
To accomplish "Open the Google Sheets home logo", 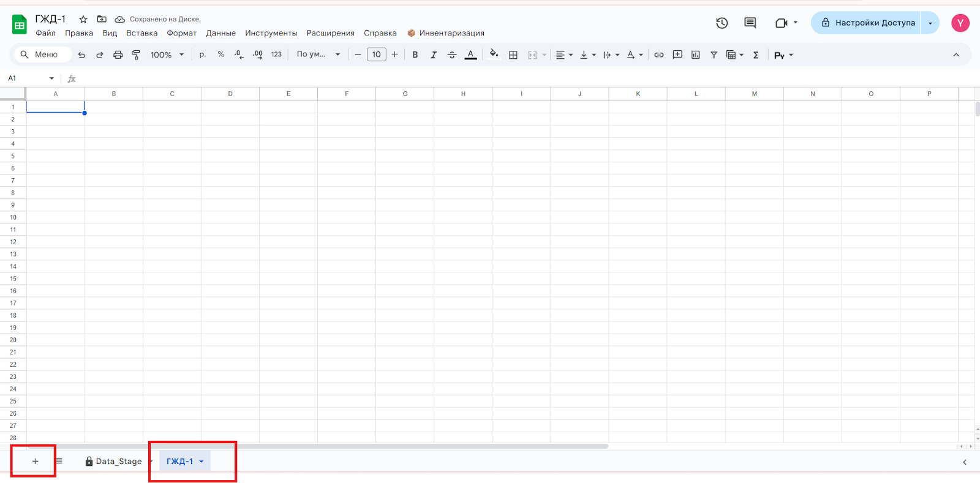I will point(20,24).
